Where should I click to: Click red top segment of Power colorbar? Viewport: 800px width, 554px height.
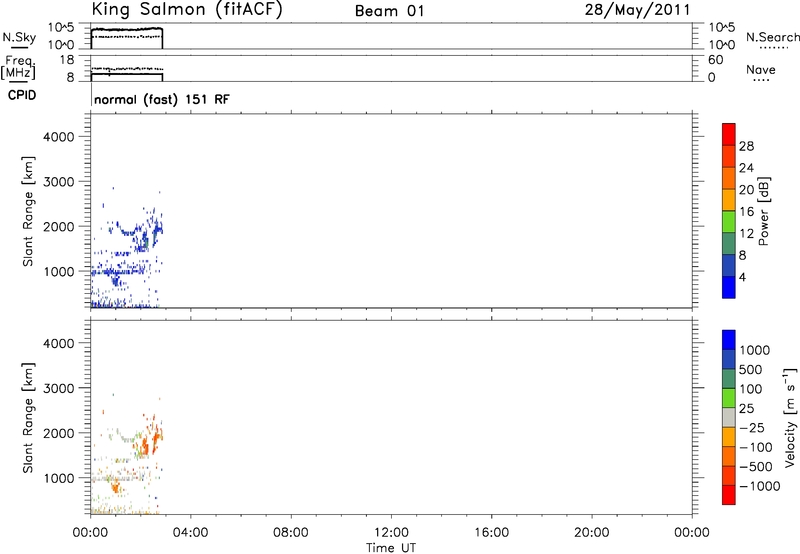pos(729,134)
